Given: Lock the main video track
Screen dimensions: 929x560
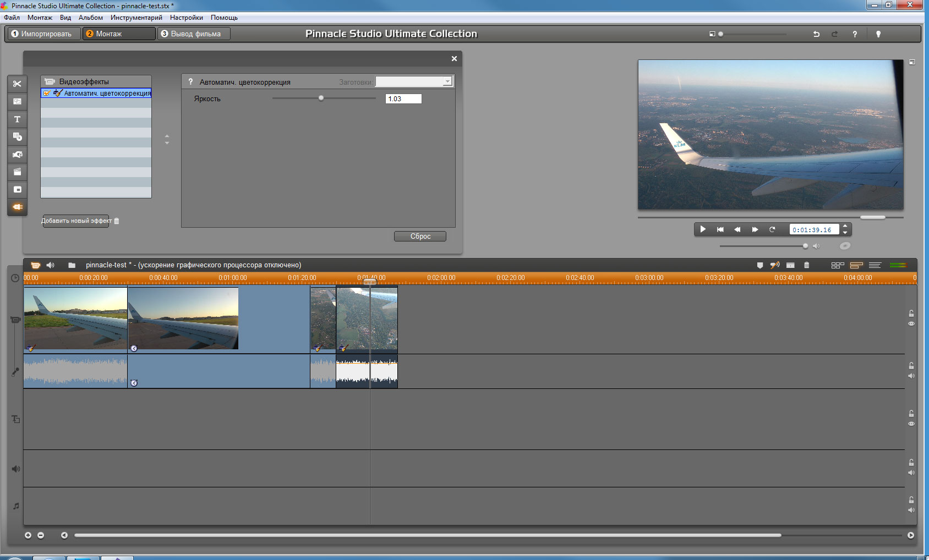Looking at the screenshot, I should [911, 313].
